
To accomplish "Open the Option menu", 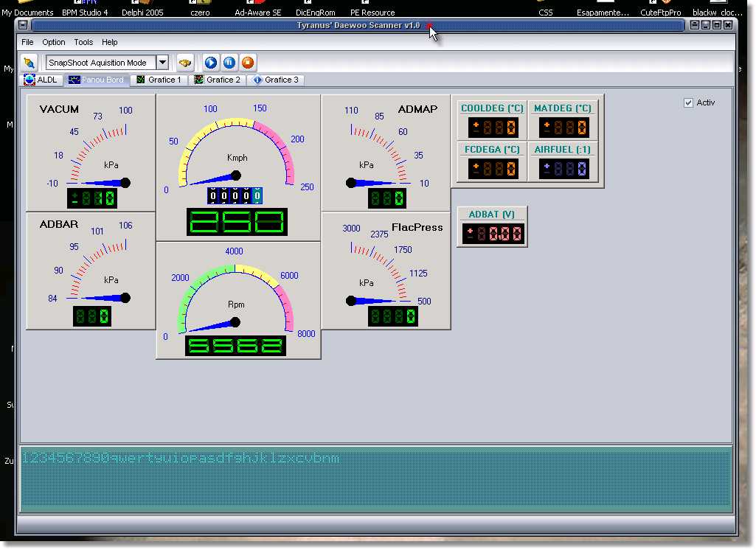I will pos(54,42).
